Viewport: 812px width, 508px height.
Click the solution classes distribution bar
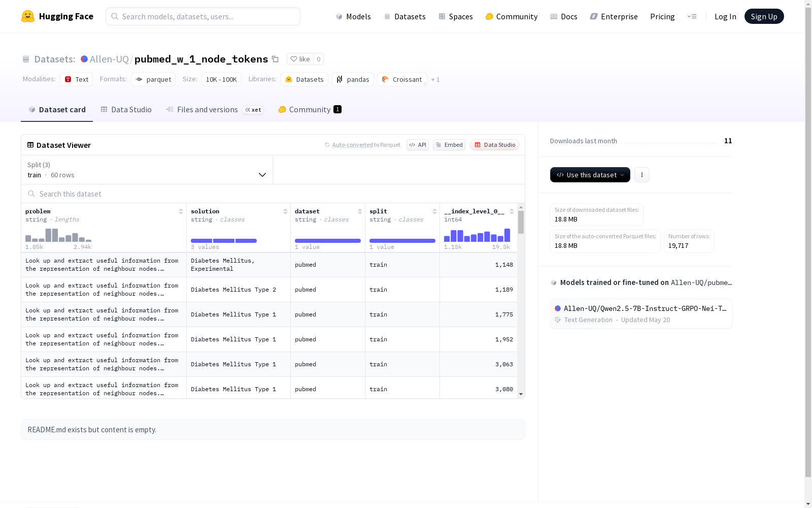(x=224, y=241)
